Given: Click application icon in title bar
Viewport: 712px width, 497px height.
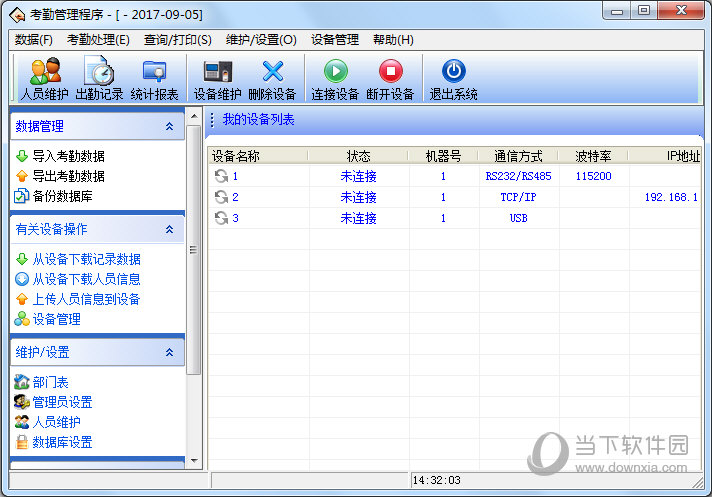Looking at the screenshot, I should coord(17,15).
